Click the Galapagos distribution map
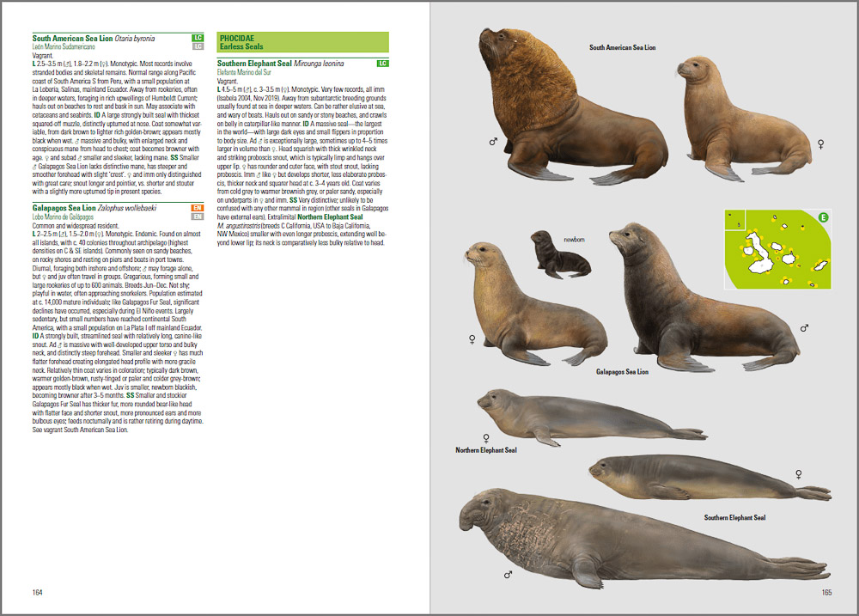This screenshot has width=859, height=616. point(778,249)
